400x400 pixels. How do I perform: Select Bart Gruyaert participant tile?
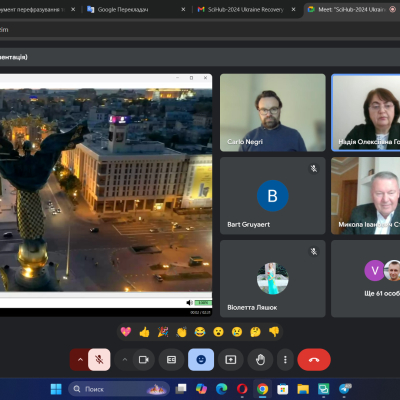273,196
